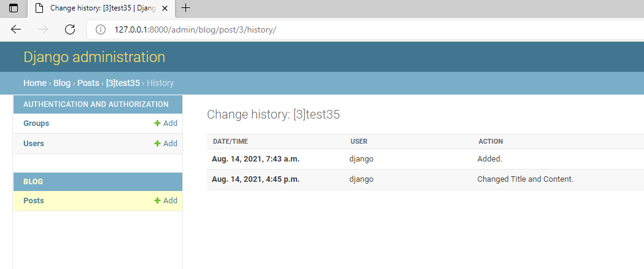Image resolution: width=644 pixels, height=269 pixels.
Task: Click the address bar URL field
Action: point(365,29)
